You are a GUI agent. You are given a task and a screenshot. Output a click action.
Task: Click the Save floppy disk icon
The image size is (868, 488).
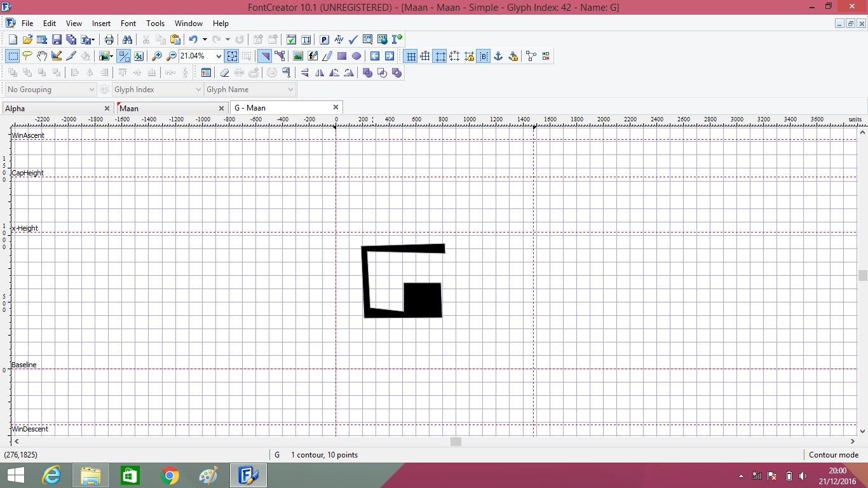point(57,39)
